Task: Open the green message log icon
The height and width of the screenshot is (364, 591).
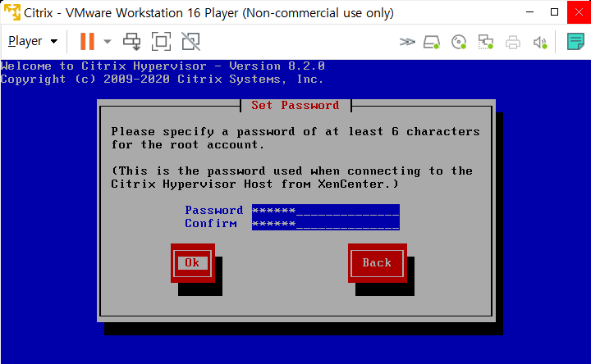Action: (575, 42)
